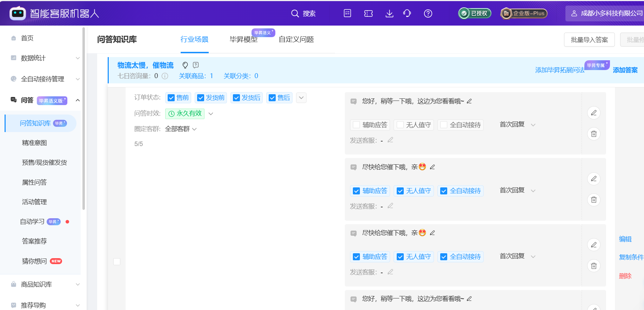Click 关联商品: 1 link
The width and height of the screenshot is (644, 310).
point(196,76)
